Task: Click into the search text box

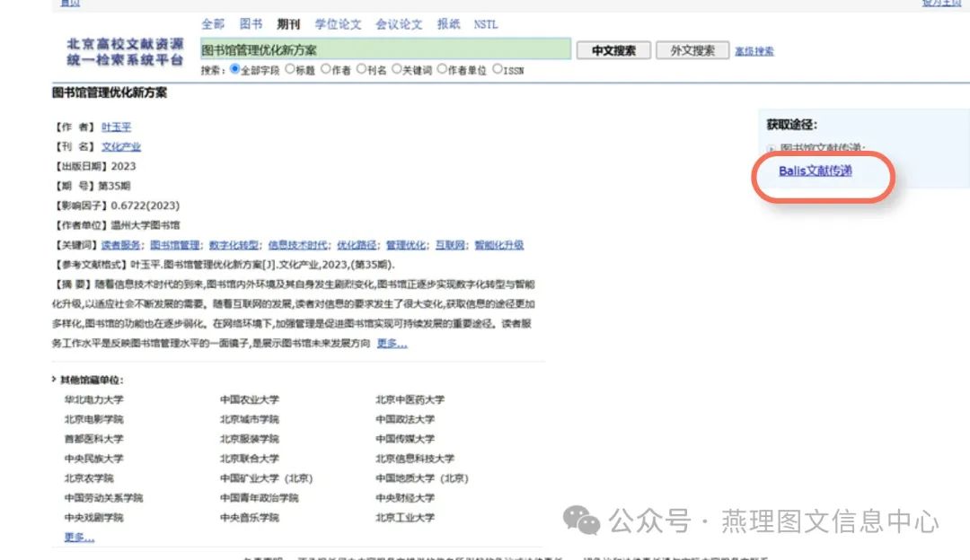Action: pyautogui.click(x=384, y=50)
